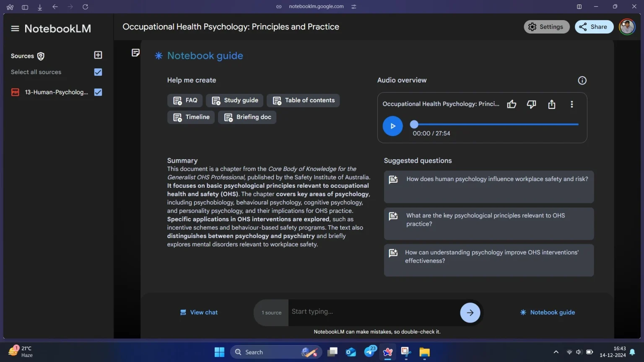The height and width of the screenshot is (362, 644).
Task: Create a Timeline
Action: [x=191, y=117]
